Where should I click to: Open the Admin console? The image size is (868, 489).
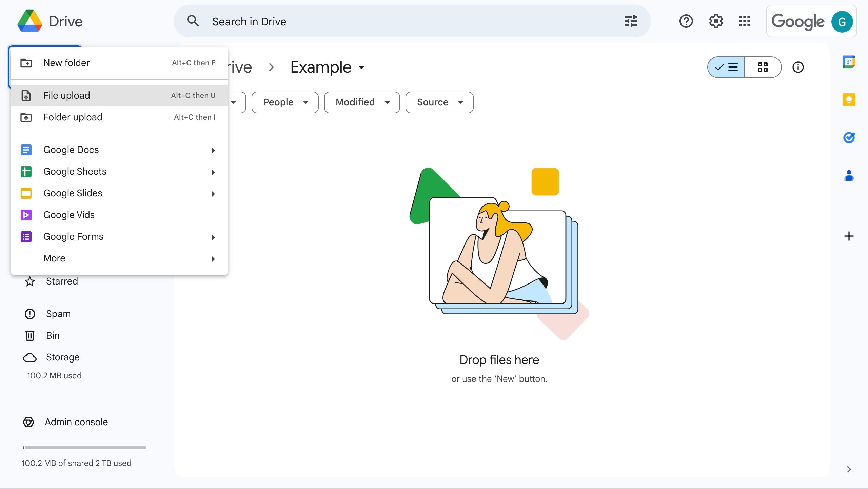pos(76,422)
